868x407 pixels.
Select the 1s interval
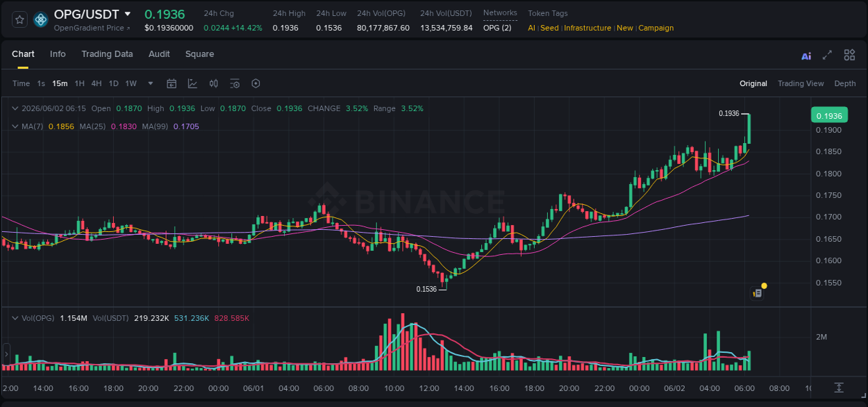41,83
